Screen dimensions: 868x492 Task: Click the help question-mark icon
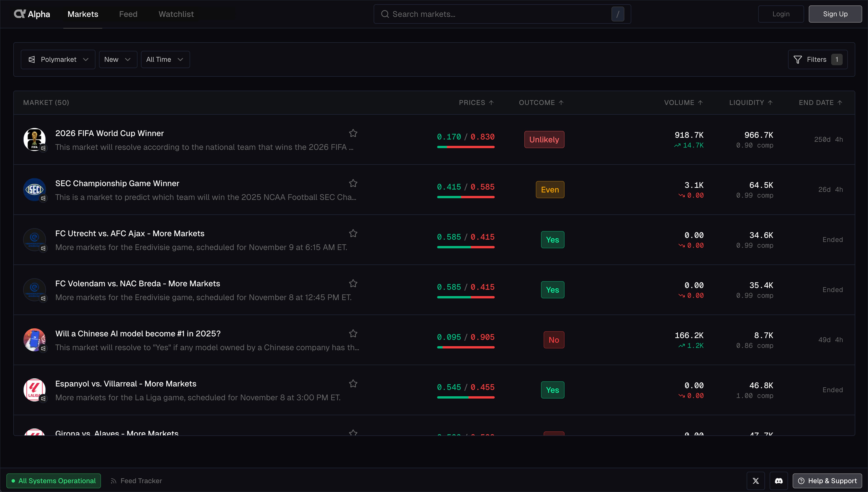801,481
